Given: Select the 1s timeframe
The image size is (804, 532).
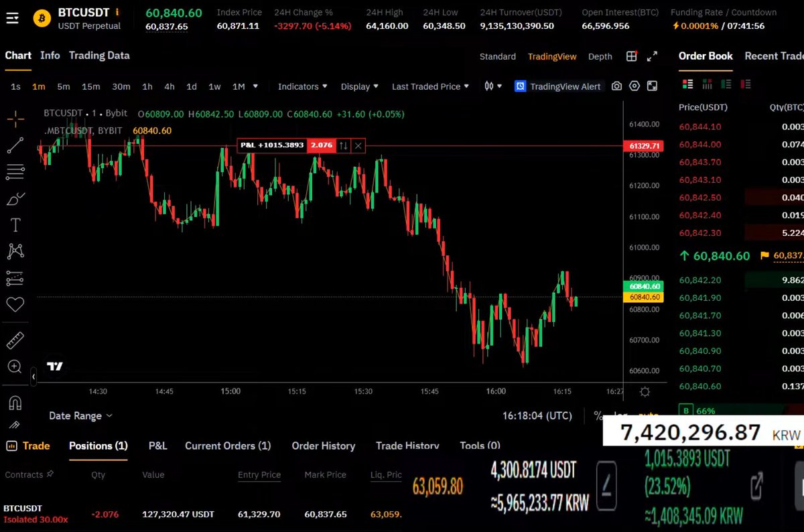Looking at the screenshot, I should click(x=15, y=86).
